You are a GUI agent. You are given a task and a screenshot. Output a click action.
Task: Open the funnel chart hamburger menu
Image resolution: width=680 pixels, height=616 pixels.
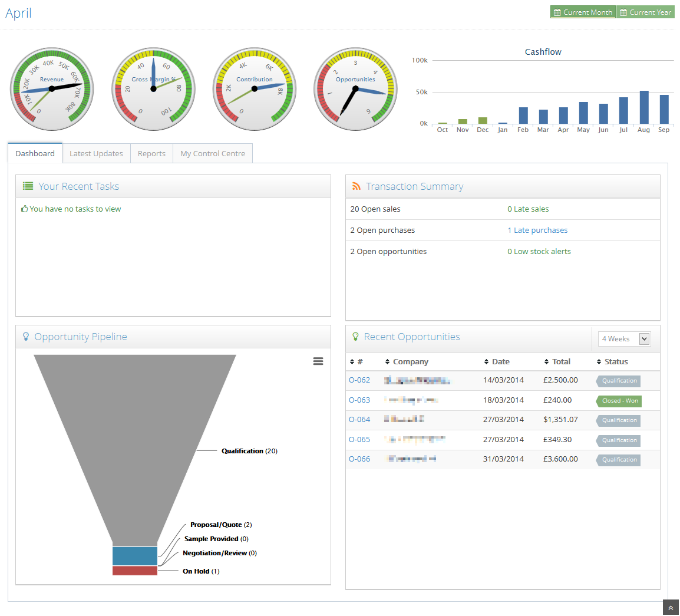[318, 361]
